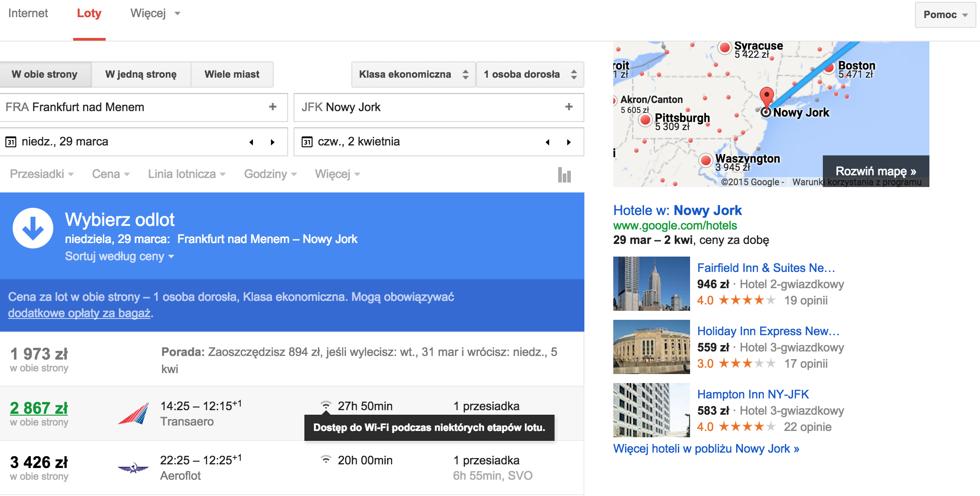Select the W obie strony trip type
Viewport: 980px width, 496px height.
pos(45,75)
